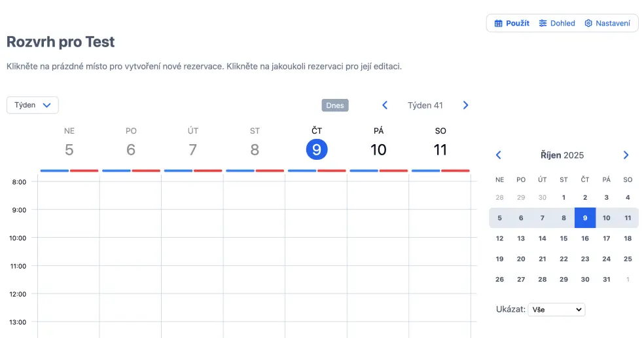Click the NE 5 day column header

point(69,143)
